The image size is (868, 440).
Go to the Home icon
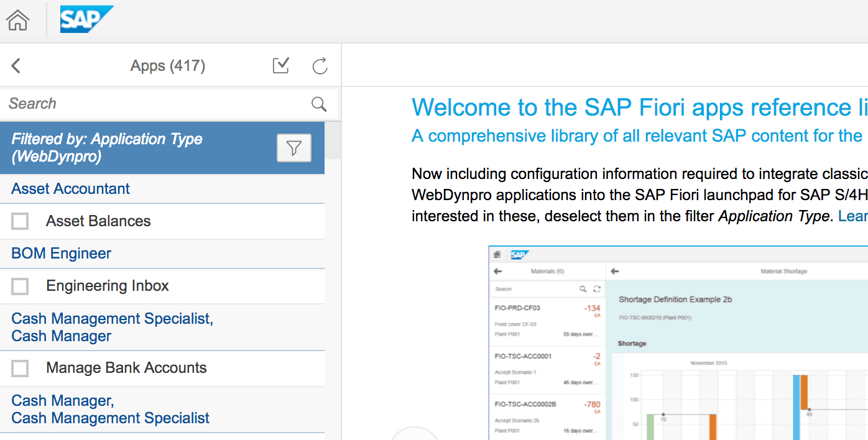tap(17, 21)
